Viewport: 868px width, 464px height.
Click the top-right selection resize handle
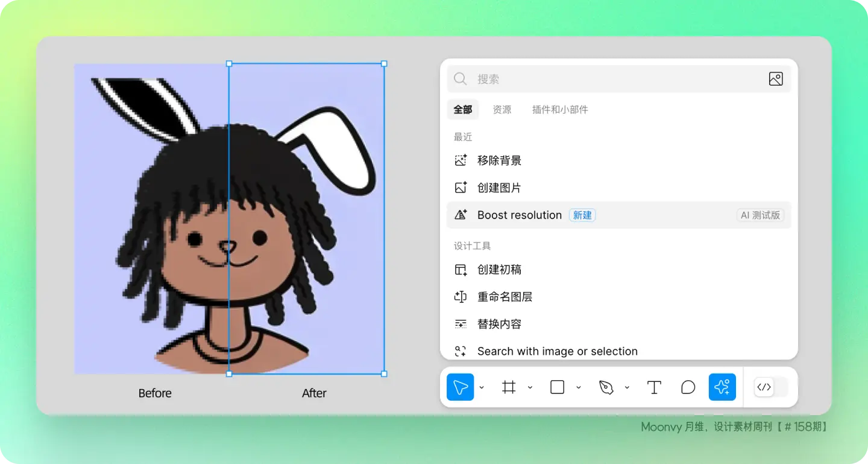tap(384, 63)
